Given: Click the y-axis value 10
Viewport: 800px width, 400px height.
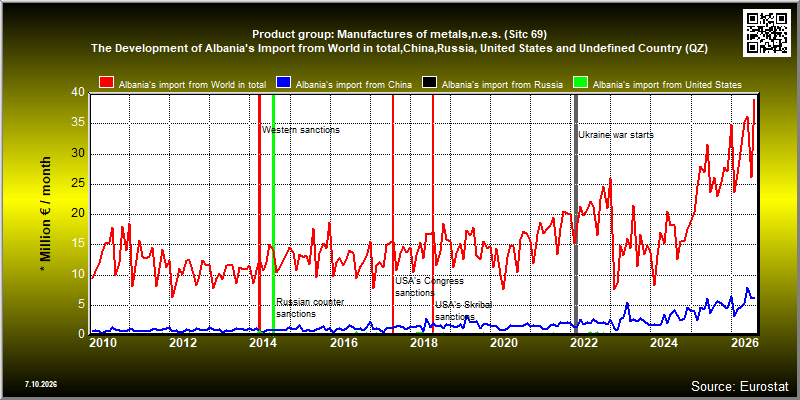Looking at the screenshot, I should pos(78,274).
